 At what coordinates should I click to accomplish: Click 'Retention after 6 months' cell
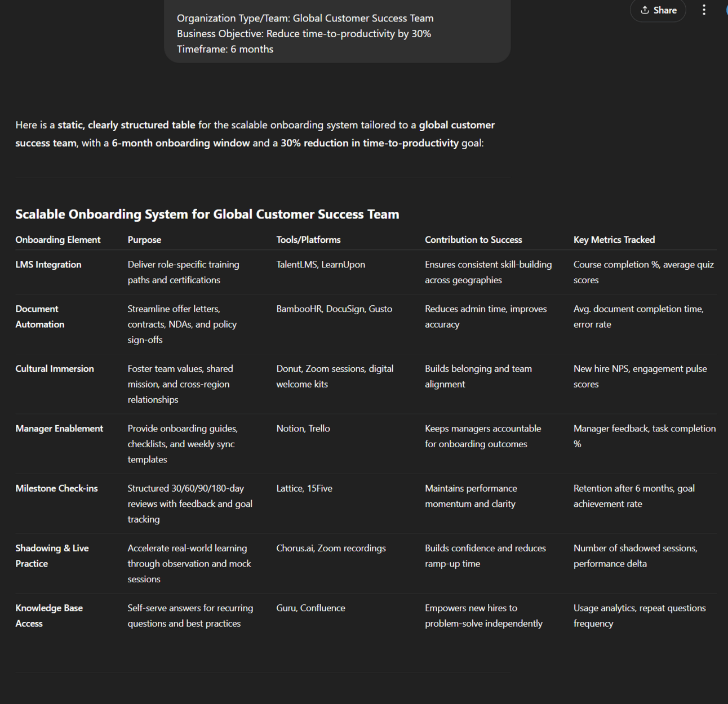point(634,496)
